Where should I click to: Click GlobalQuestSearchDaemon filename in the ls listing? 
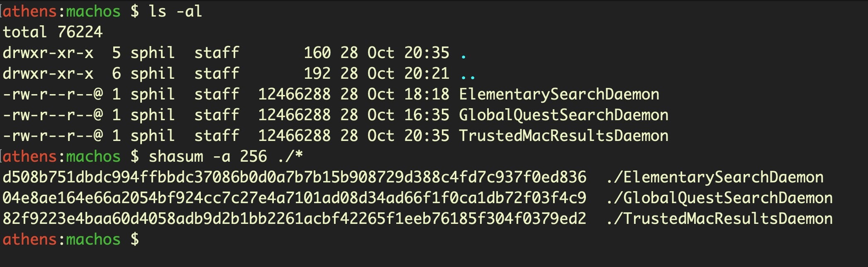tap(563, 115)
